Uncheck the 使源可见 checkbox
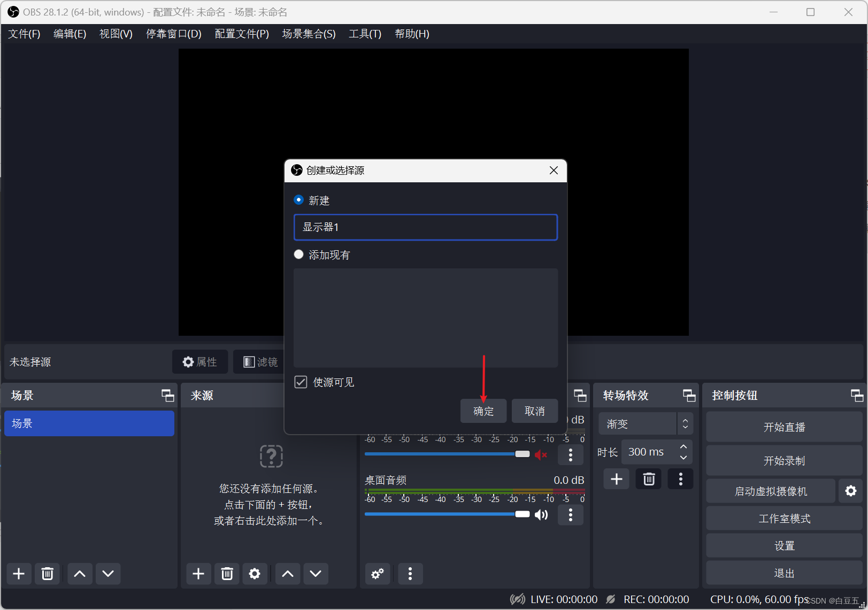The image size is (868, 610). click(x=301, y=382)
